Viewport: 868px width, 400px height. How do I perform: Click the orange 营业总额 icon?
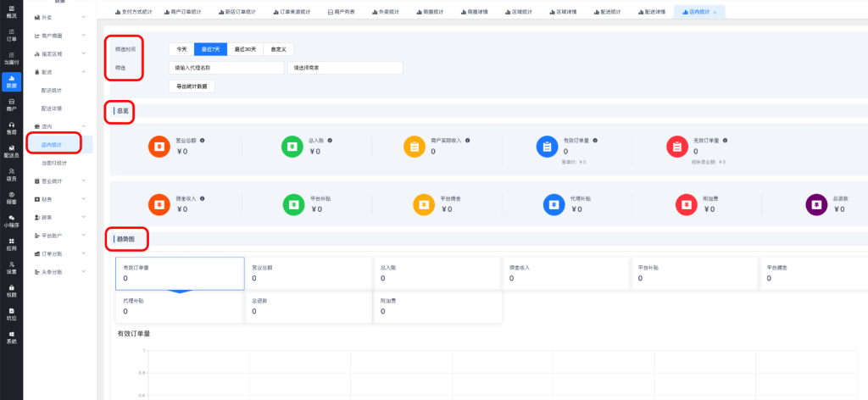click(158, 147)
